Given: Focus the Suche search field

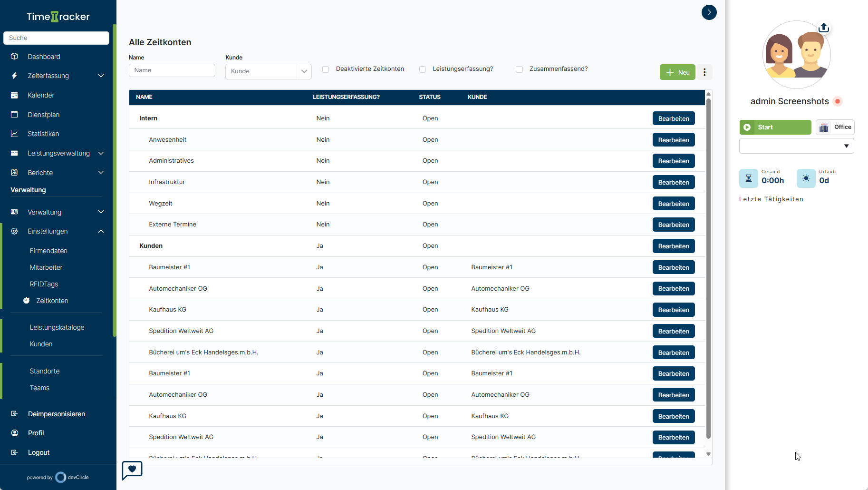Looking at the screenshot, I should click(56, 38).
